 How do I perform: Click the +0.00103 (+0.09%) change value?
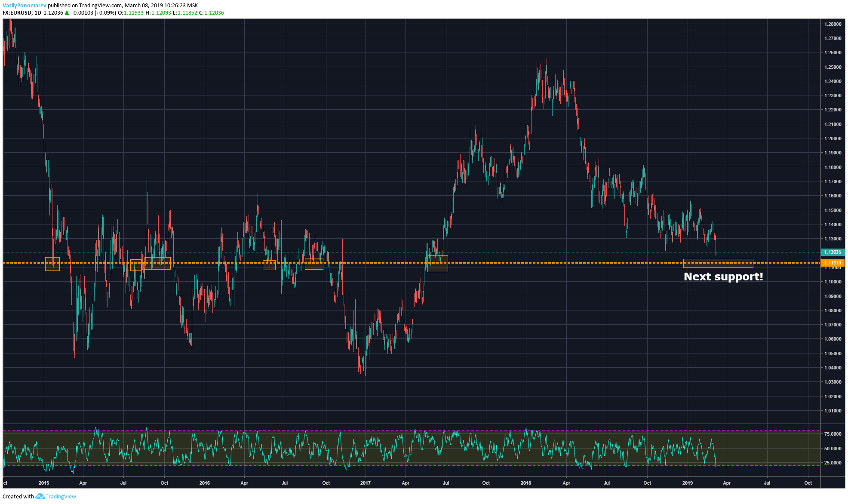coord(93,13)
